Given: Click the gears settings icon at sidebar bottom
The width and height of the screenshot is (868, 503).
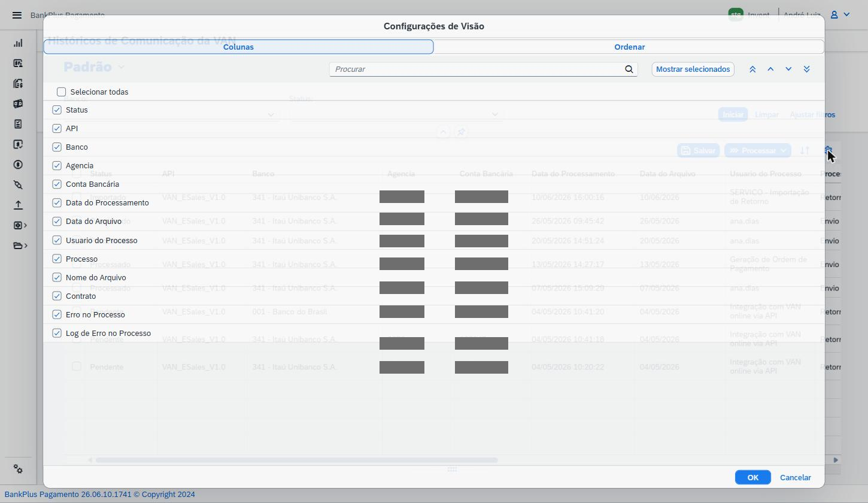Looking at the screenshot, I should [18, 469].
